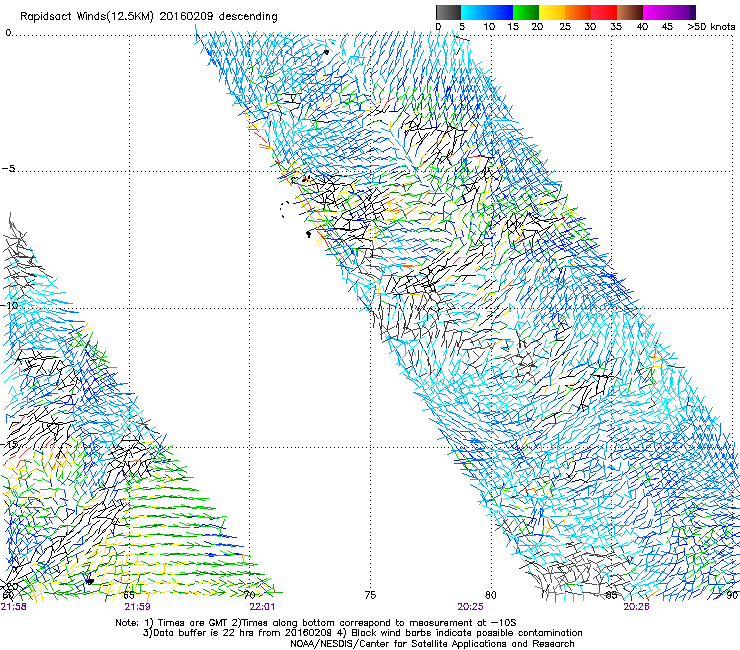Click the 80 longitude axis label
The image size is (740, 650).
pyautogui.click(x=491, y=595)
